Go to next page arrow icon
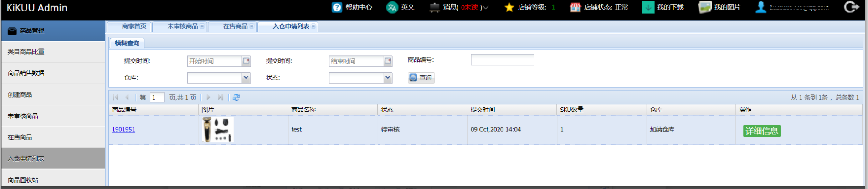The image size is (868, 189). [208, 97]
